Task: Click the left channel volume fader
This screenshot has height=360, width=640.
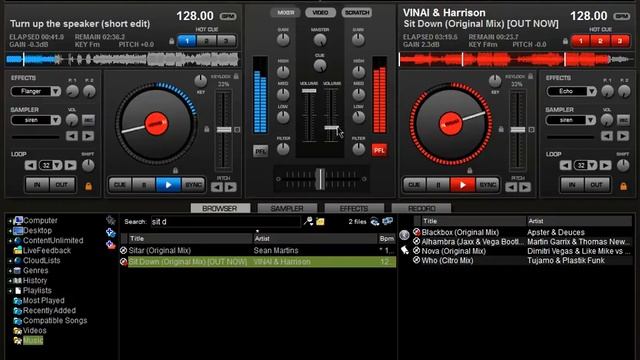Action: 309,91
